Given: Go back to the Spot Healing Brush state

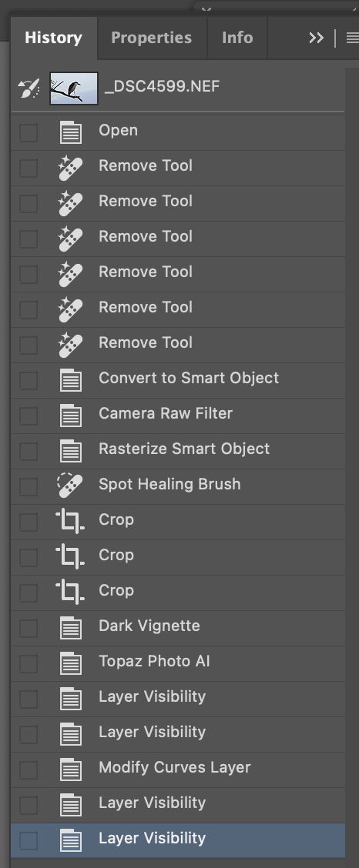Looking at the screenshot, I should point(178,486).
